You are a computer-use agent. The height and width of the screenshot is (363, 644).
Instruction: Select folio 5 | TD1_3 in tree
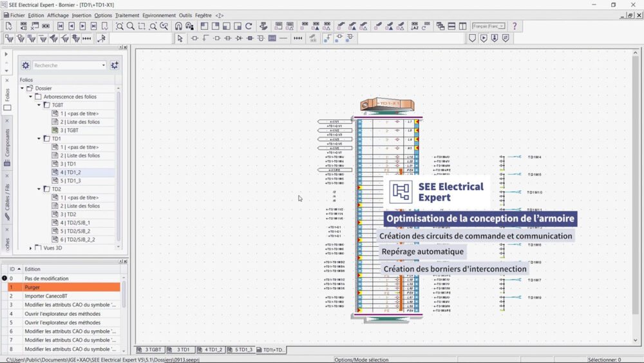71,181
